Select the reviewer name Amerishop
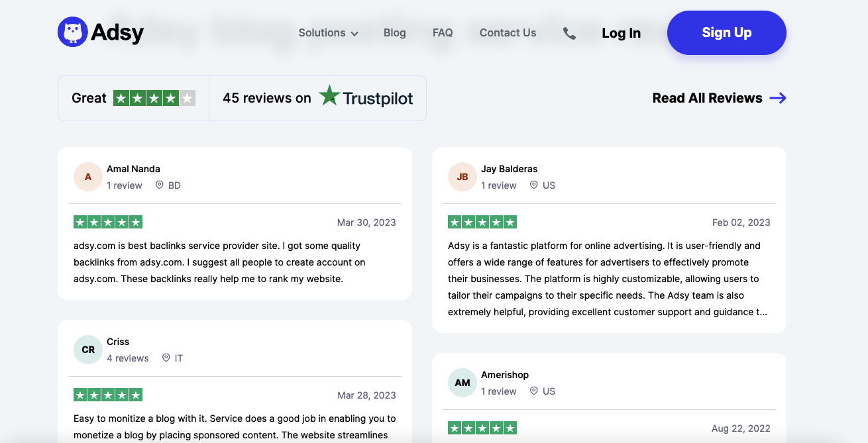 click(505, 375)
